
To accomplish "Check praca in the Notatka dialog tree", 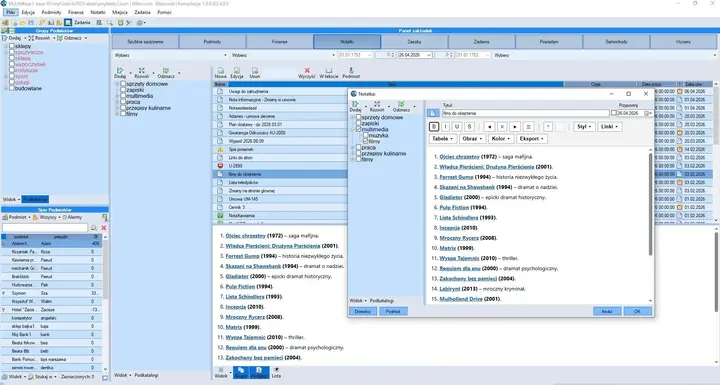I will pos(359,147).
